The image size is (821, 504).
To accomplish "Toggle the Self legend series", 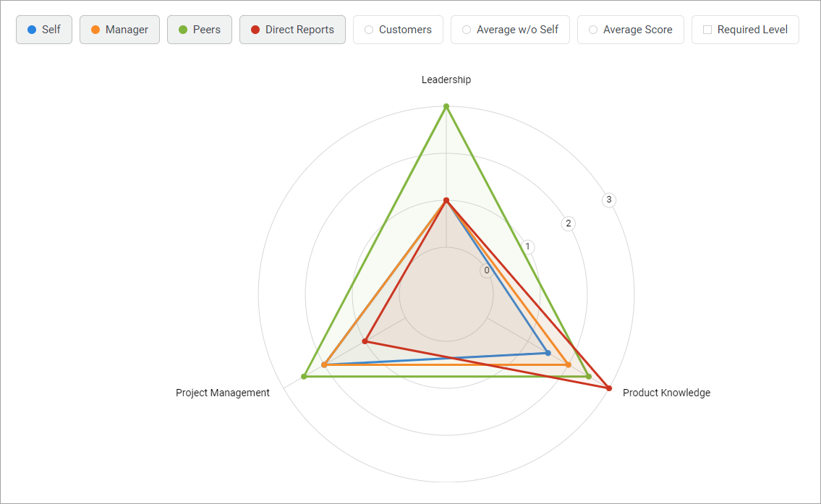I will point(44,30).
